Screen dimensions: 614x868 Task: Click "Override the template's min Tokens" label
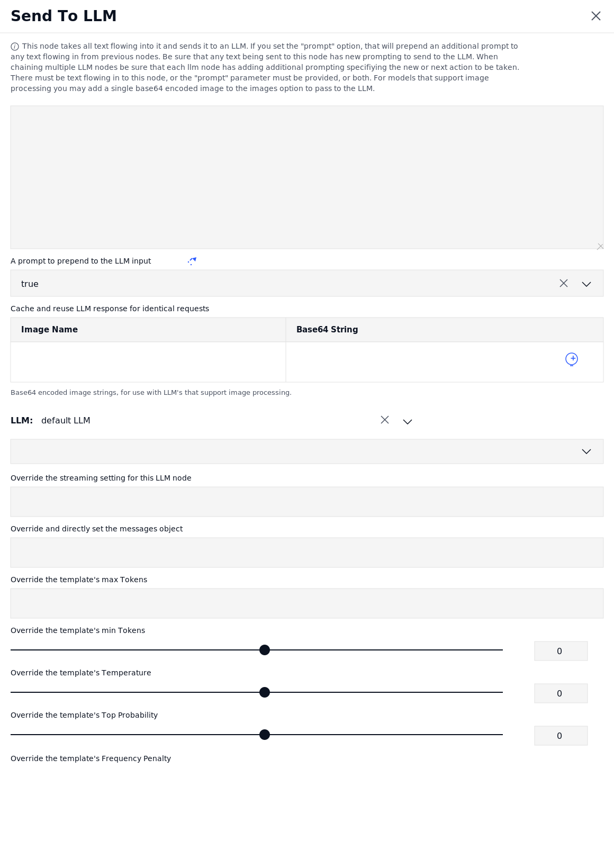[78, 630]
